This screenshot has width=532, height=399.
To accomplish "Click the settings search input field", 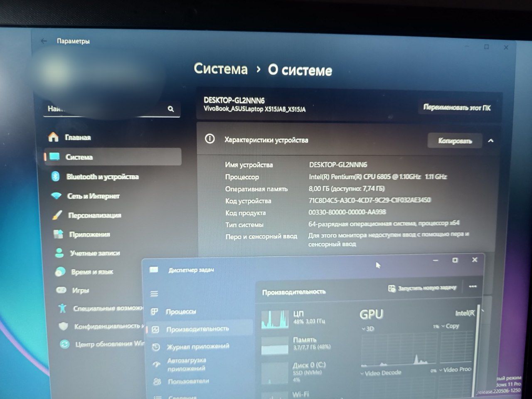I will [112, 109].
